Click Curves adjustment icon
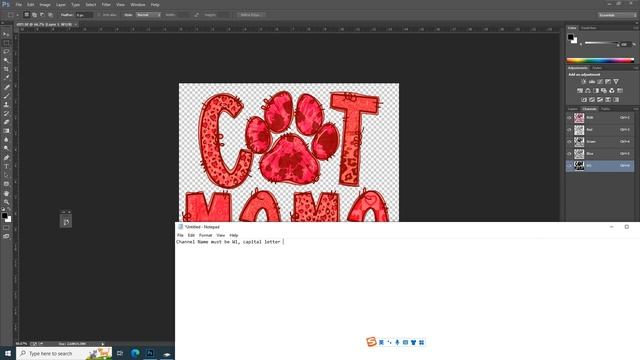The width and height of the screenshot is (640, 360). click(x=600, y=82)
